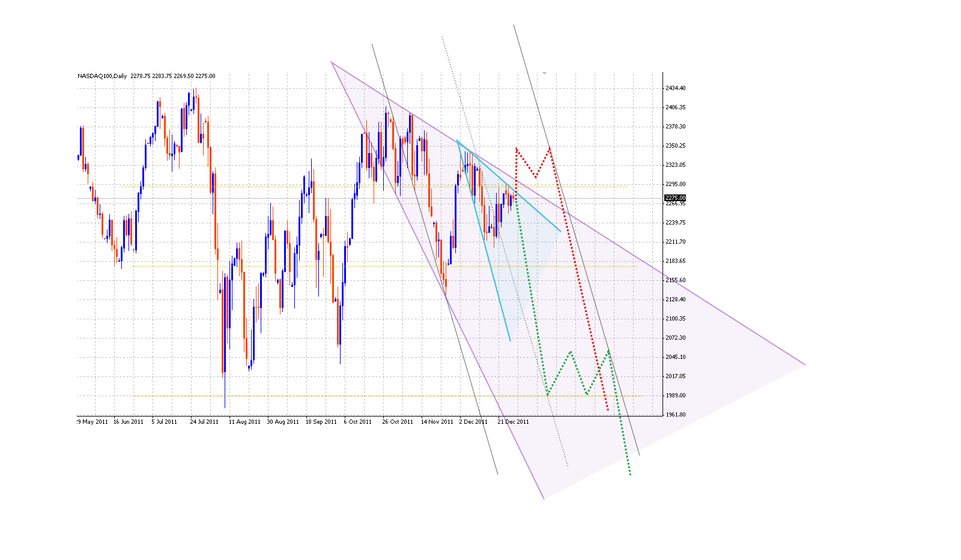This screenshot has width=961, height=560.
Task: Click the 2350.25 price axis label
Action: (x=675, y=146)
